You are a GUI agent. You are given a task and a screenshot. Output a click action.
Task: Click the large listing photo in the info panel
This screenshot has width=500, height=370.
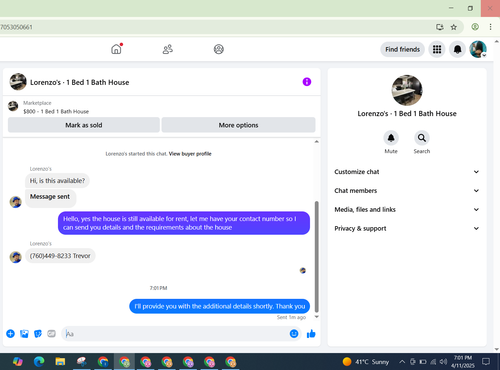tap(407, 90)
